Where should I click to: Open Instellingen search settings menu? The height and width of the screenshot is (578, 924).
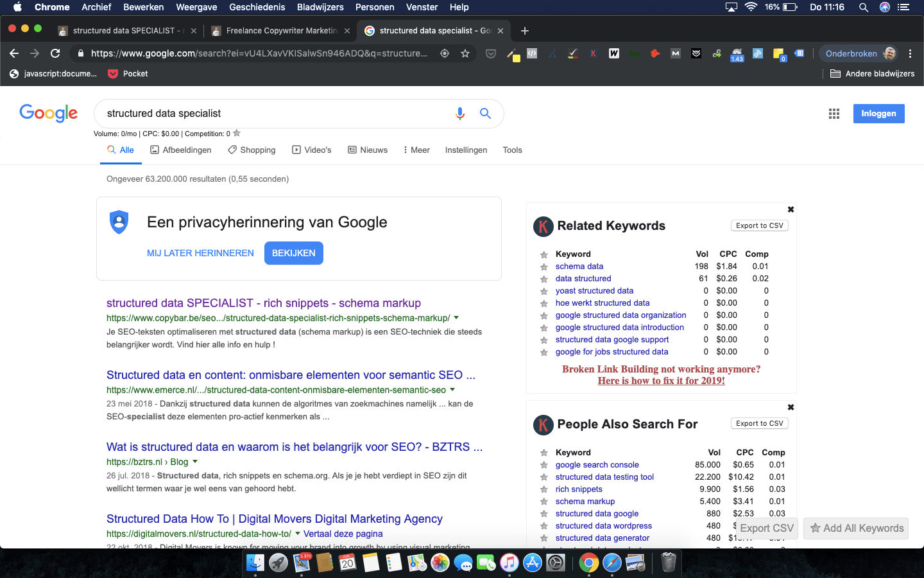[x=466, y=150]
